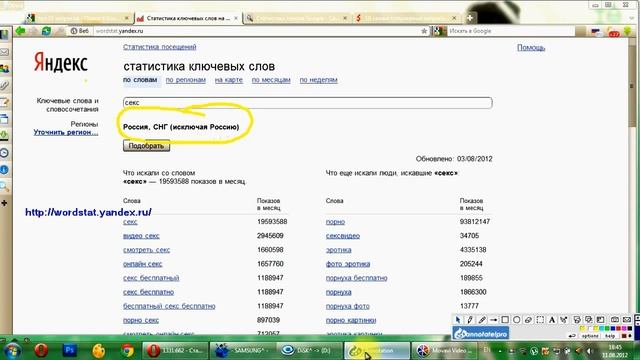The height and width of the screenshot is (360, 640).
Task: Open the порнуха фото keyword link
Action: pos(347,306)
